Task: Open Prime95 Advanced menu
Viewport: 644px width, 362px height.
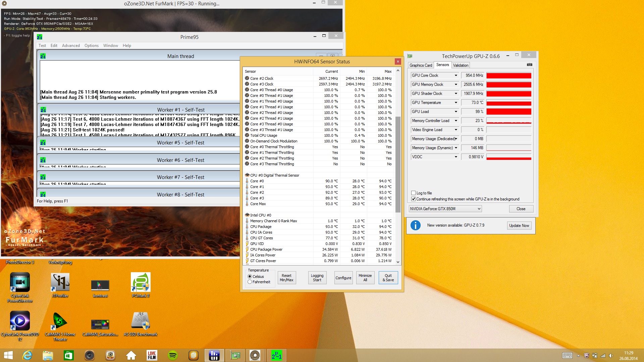Action: pyautogui.click(x=71, y=46)
